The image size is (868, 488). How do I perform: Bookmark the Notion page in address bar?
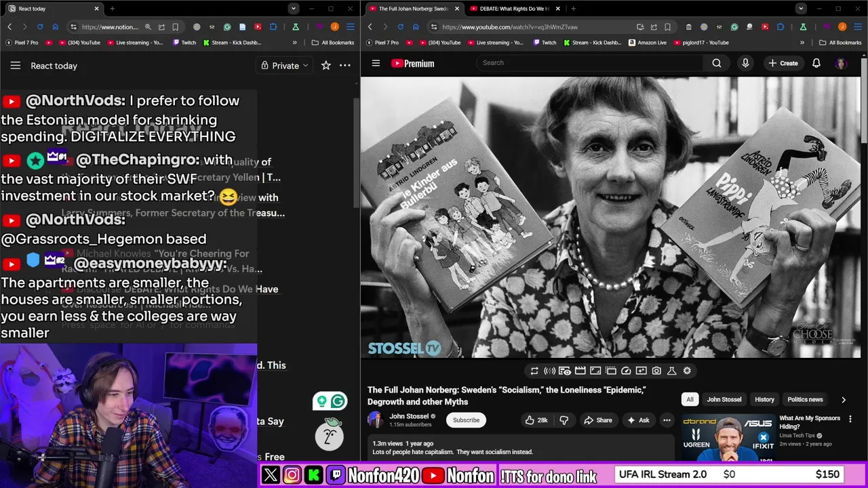tap(175, 27)
